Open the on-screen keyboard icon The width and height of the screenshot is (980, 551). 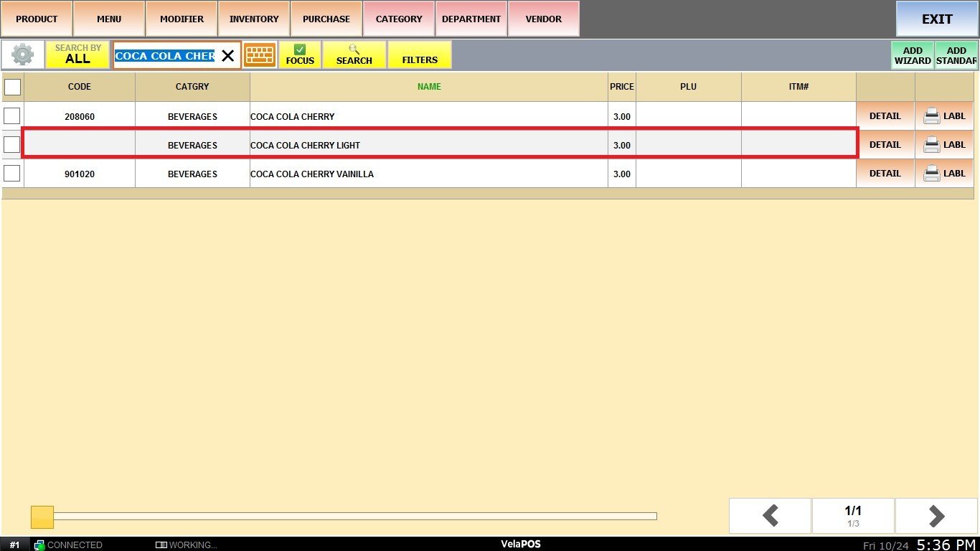tap(259, 55)
